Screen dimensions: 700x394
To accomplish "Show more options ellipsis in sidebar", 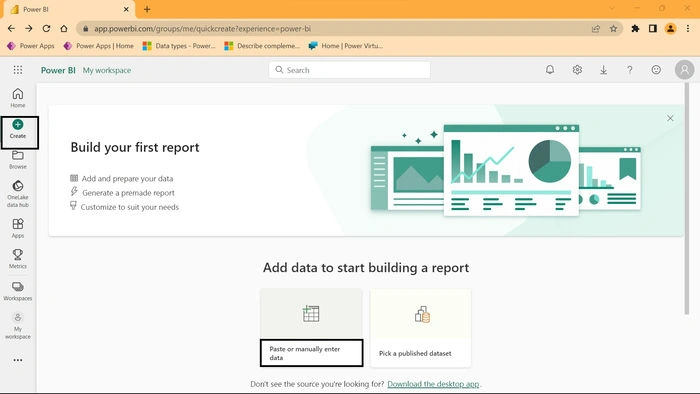I will pyautogui.click(x=18, y=360).
